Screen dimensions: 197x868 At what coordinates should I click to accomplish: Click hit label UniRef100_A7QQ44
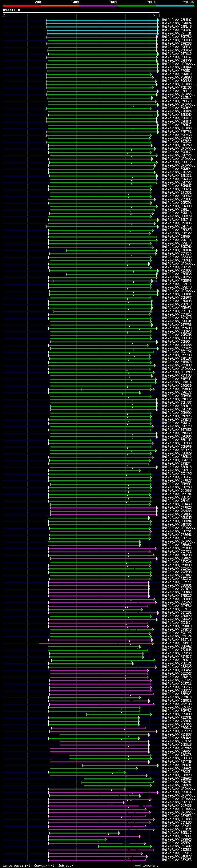click(177, 67)
